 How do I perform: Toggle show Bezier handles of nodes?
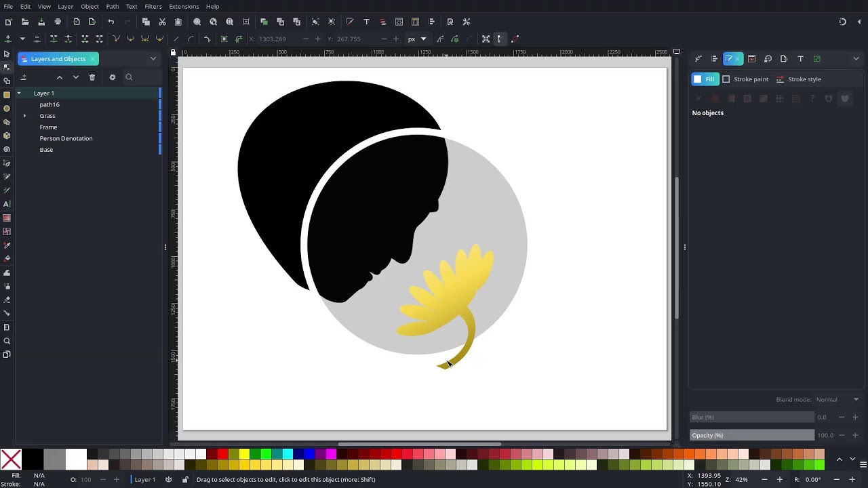(498, 39)
